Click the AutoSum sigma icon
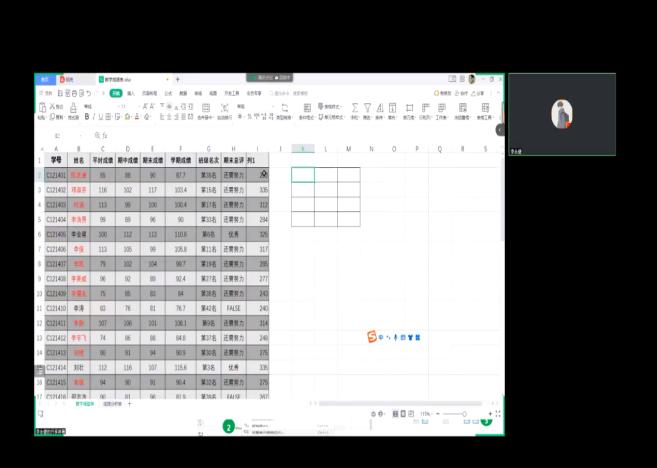This screenshot has width=657, height=468. click(355, 106)
